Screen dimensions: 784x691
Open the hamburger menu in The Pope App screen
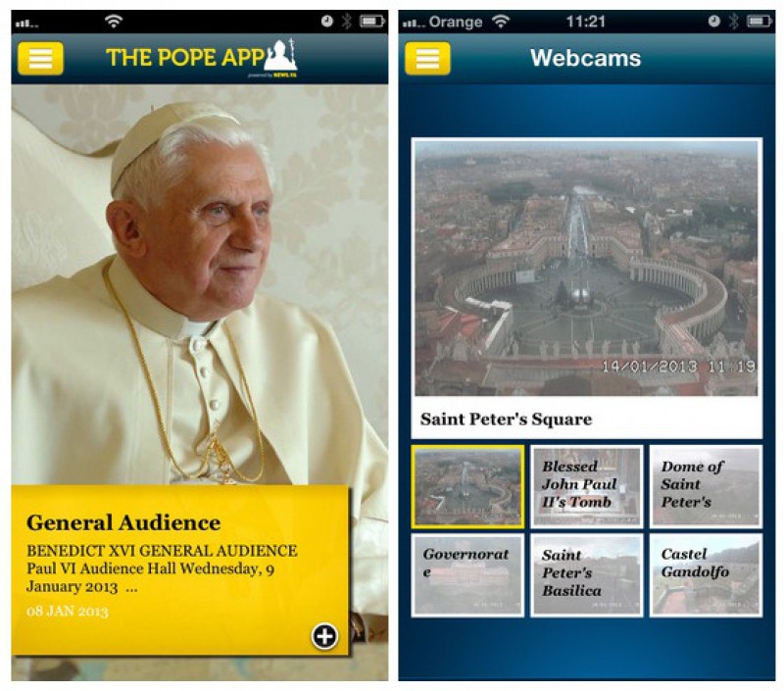coord(40,59)
